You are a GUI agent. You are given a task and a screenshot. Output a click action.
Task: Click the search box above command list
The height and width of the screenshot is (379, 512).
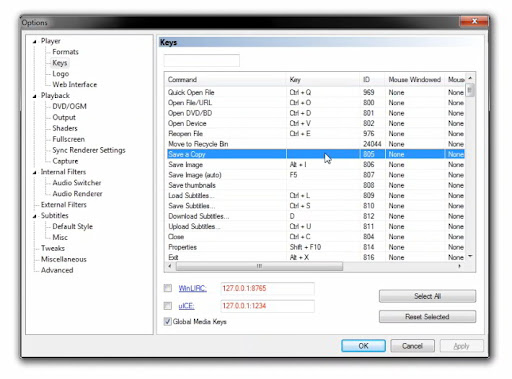coord(202,61)
